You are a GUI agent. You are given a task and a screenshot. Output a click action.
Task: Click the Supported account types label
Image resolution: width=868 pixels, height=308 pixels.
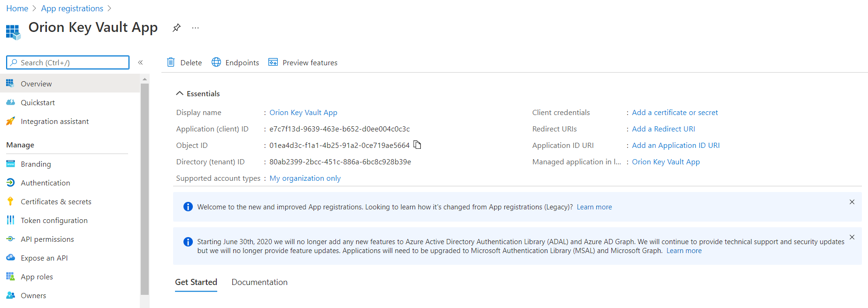218,178
